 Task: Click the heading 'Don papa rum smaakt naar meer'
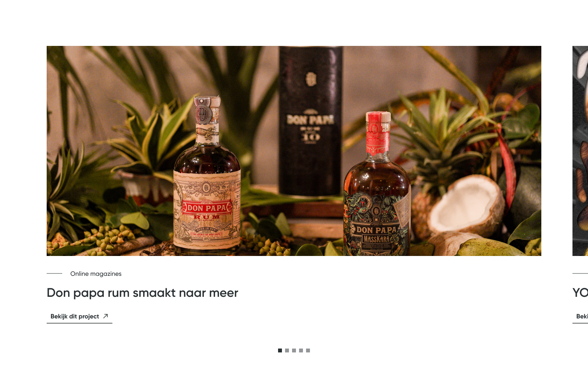[x=142, y=293]
